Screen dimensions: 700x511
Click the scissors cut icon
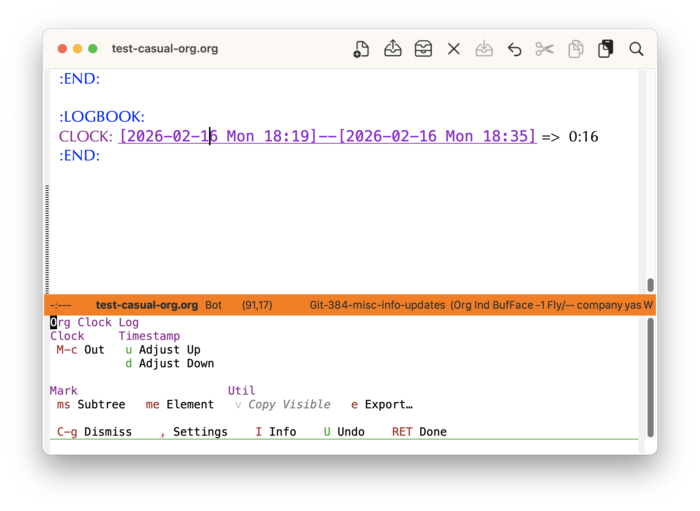(x=545, y=49)
